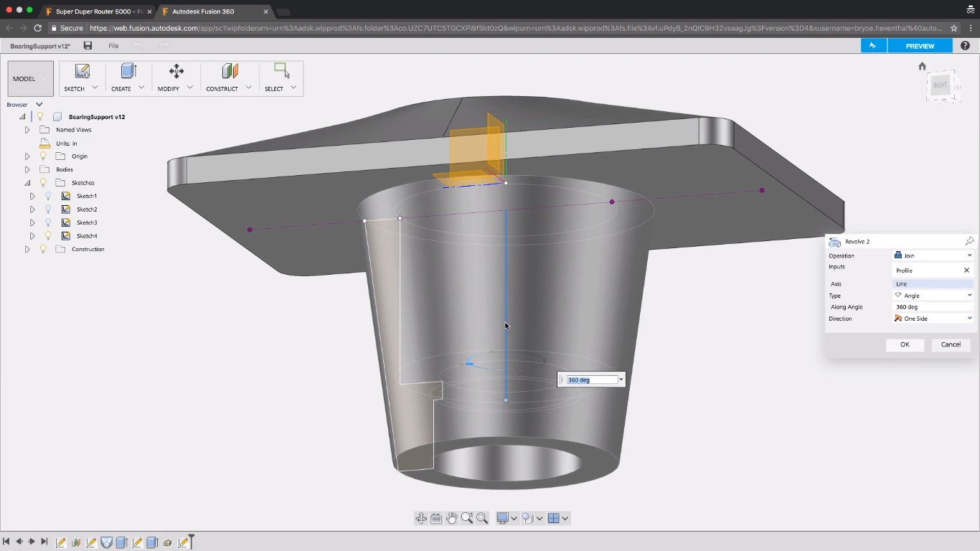Expand the Bodies folder in browser
Image resolution: width=980 pixels, height=551 pixels.
point(27,170)
